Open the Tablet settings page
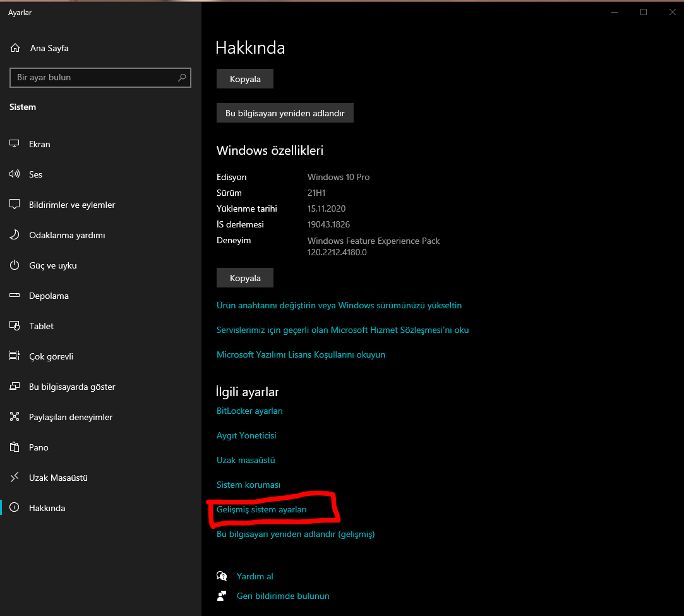The image size is (684, 616). click(42, 326)
